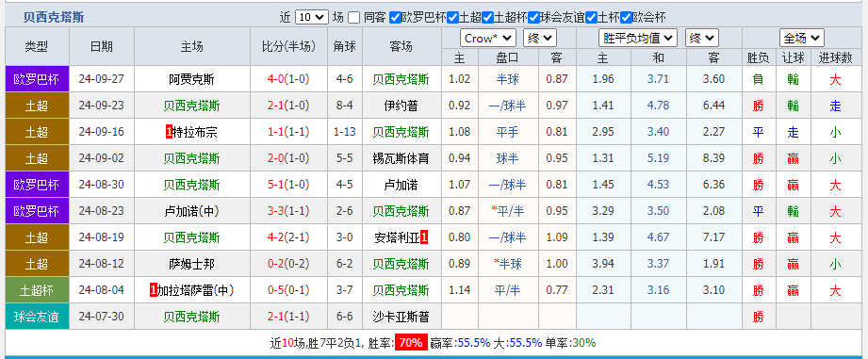Click the red 70% win rate badge
Image resolution: width=868 pixels, height=359 pixels.
click(411, 343)
